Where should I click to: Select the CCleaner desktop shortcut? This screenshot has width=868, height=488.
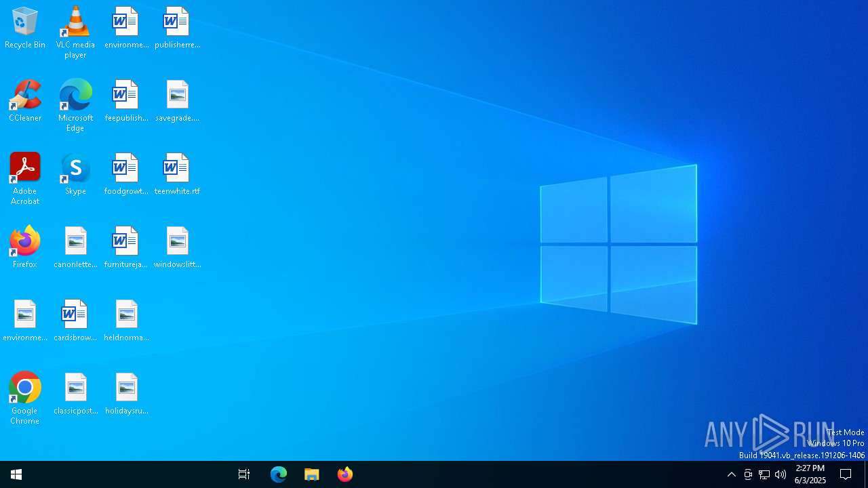25,101
